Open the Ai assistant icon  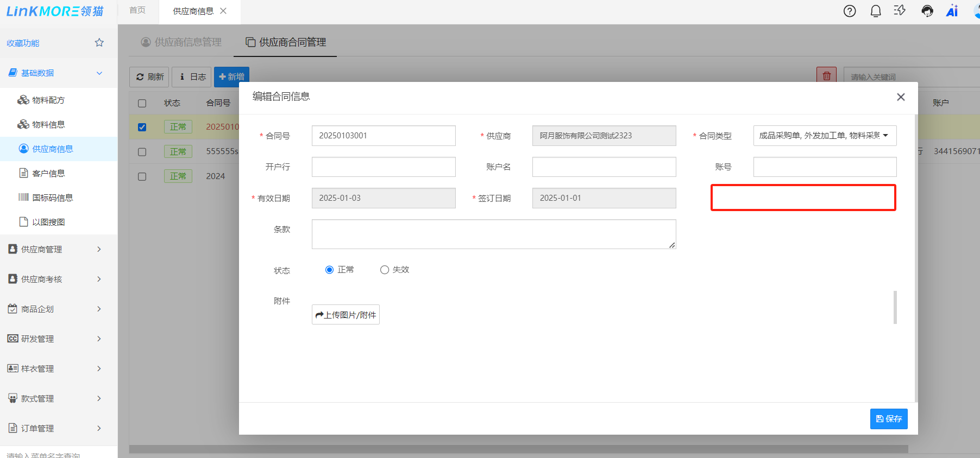[x=952, y=11]
